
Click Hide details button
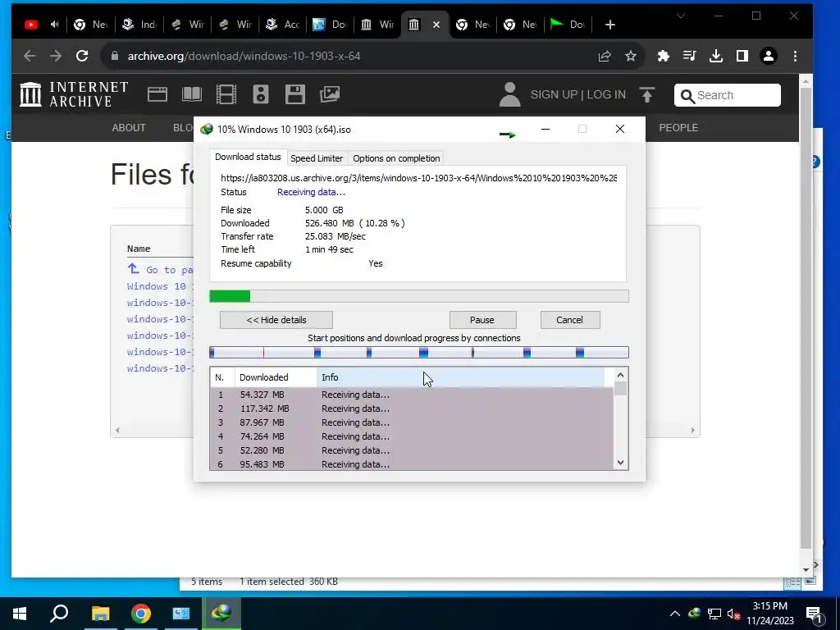pos(276,320)
